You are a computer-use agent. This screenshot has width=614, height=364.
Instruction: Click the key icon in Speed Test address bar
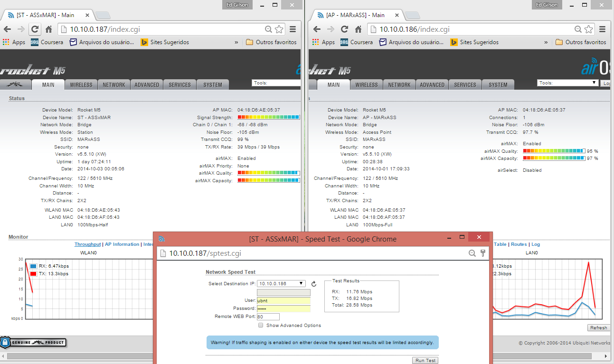[x=483, y=253]
